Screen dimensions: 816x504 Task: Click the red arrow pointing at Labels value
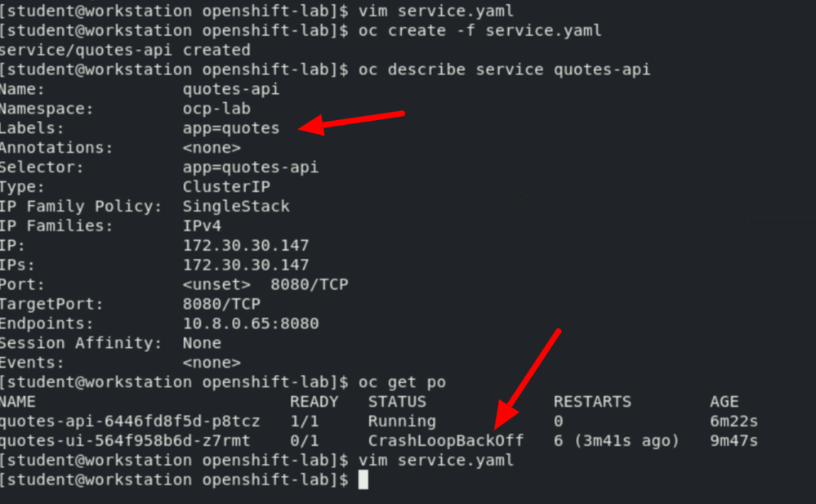352,121
